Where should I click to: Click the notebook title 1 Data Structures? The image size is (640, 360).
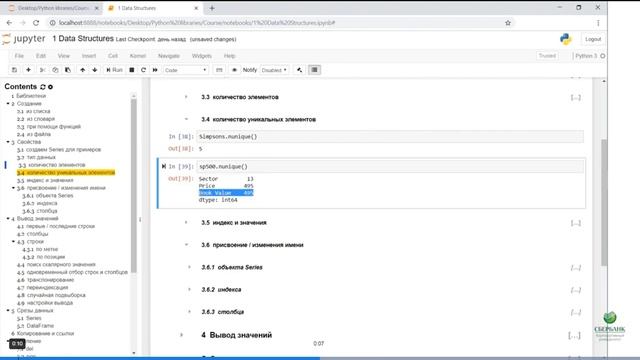83,39
